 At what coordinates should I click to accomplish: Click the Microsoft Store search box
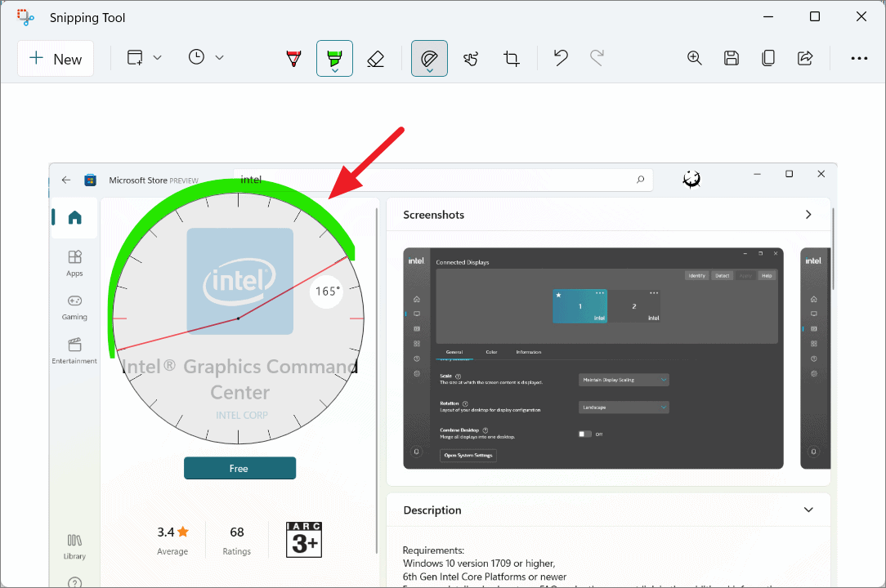443,180
